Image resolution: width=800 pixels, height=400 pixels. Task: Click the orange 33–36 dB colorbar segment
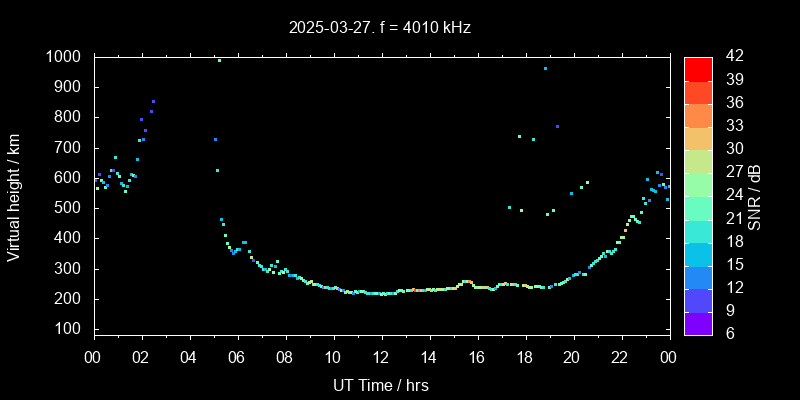[x=698, y=114]
